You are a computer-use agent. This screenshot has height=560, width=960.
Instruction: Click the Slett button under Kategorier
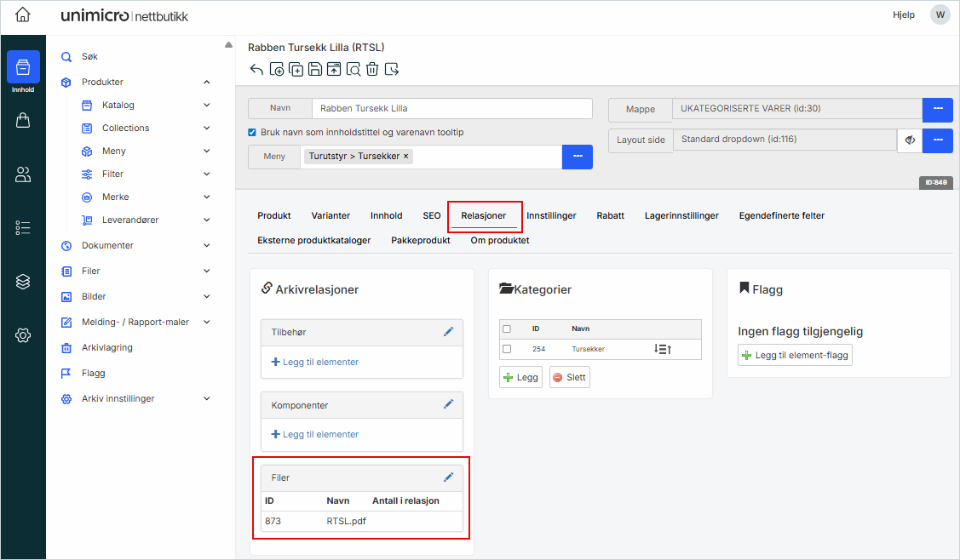pos(569,378)
